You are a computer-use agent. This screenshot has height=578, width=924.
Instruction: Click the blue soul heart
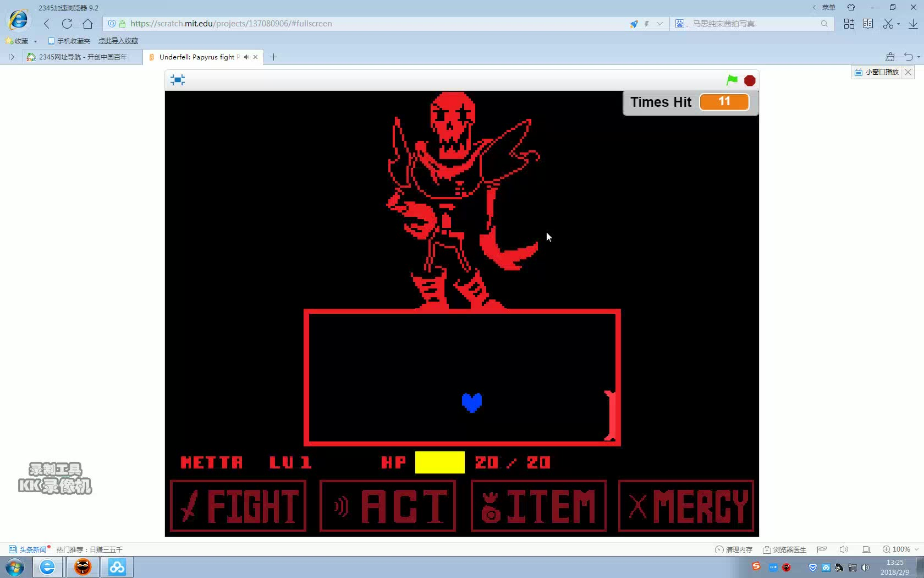point(472,403)
